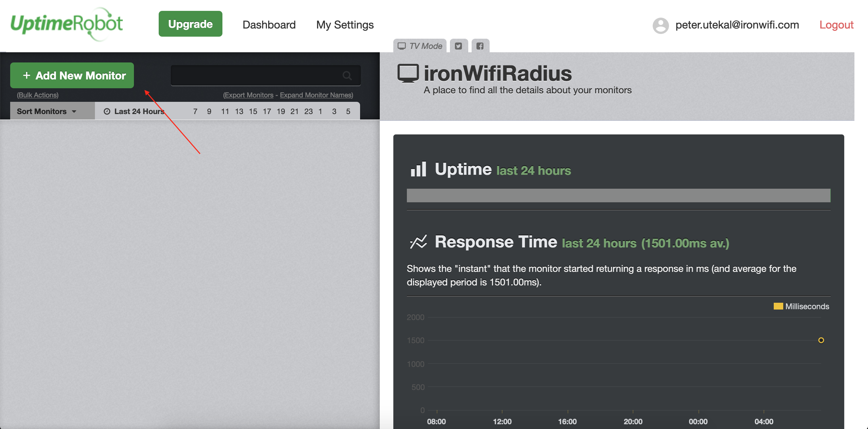Switch to the Dashboard menu item
The height and width of the screenshot is (429, 868).
coord(269,24)
